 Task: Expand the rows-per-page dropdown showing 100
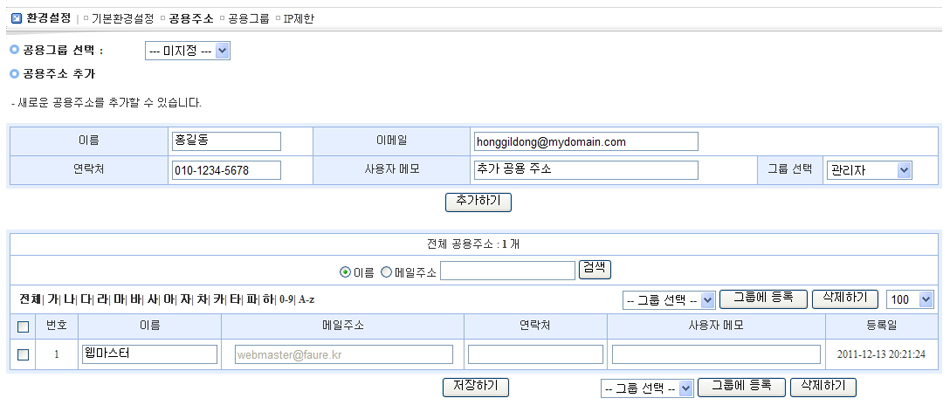(910, 299)
